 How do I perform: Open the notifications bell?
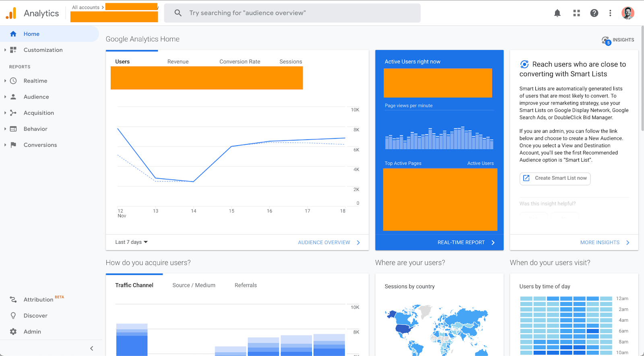coord(557,13)
